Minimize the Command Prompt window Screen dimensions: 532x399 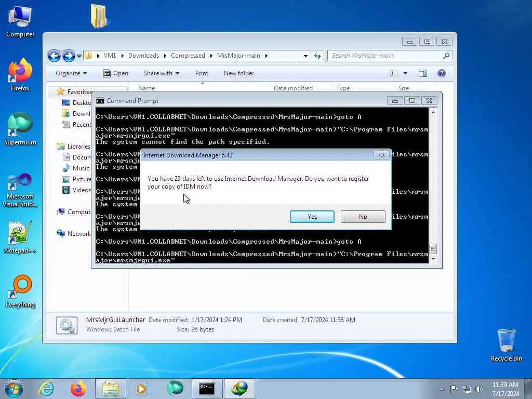(395, 101)
